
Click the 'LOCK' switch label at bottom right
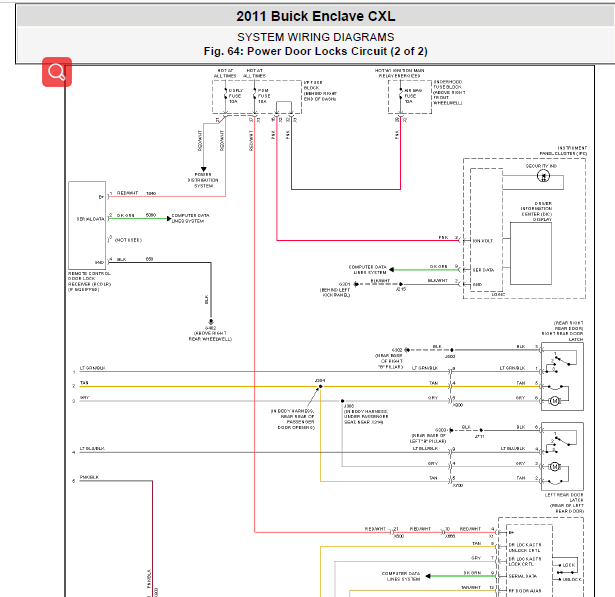pos(569,565)
